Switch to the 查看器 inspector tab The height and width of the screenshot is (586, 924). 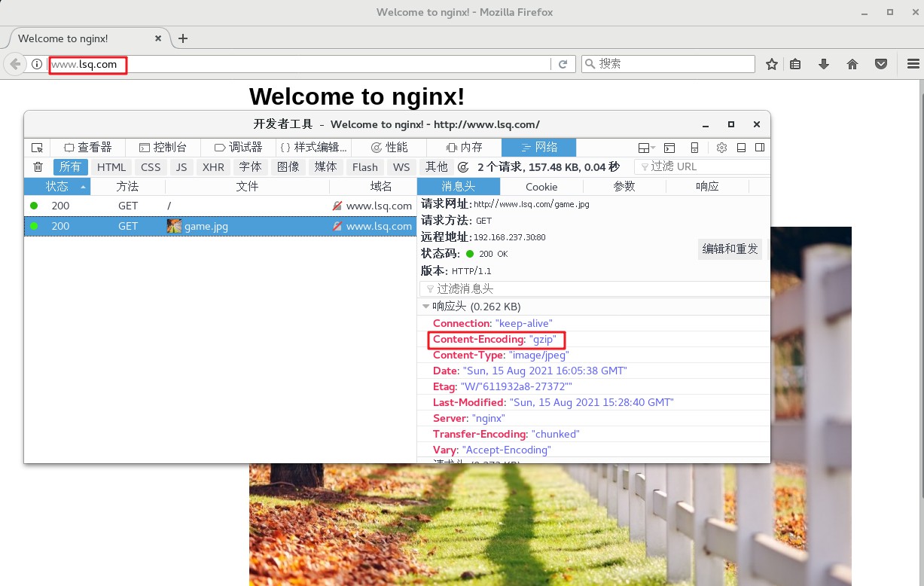88,148
